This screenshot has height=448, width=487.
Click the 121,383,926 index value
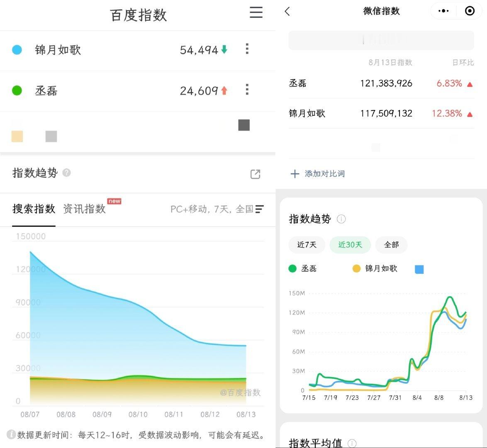(x=386, y=83)
